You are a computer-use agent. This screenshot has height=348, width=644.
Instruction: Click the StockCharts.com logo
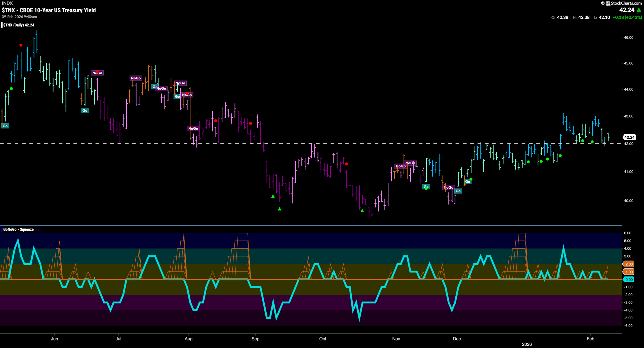click(x=624, y=3)
